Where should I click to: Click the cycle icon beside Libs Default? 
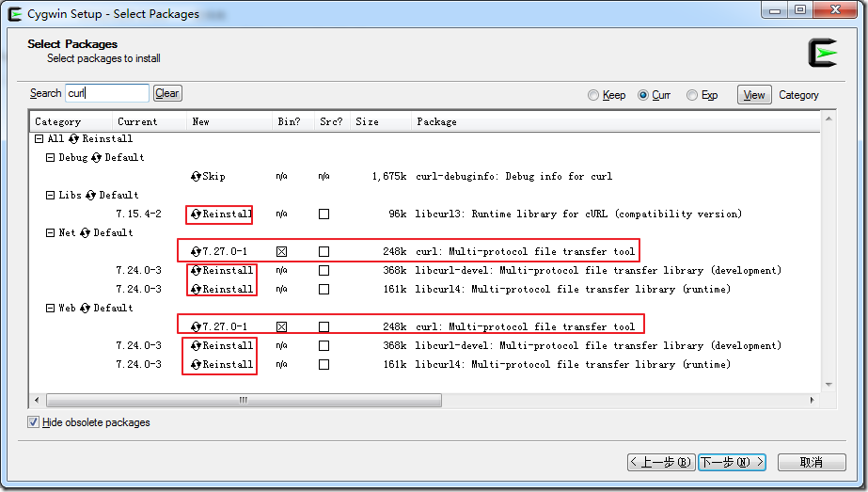pyautogui.click(x=91, y=195)
